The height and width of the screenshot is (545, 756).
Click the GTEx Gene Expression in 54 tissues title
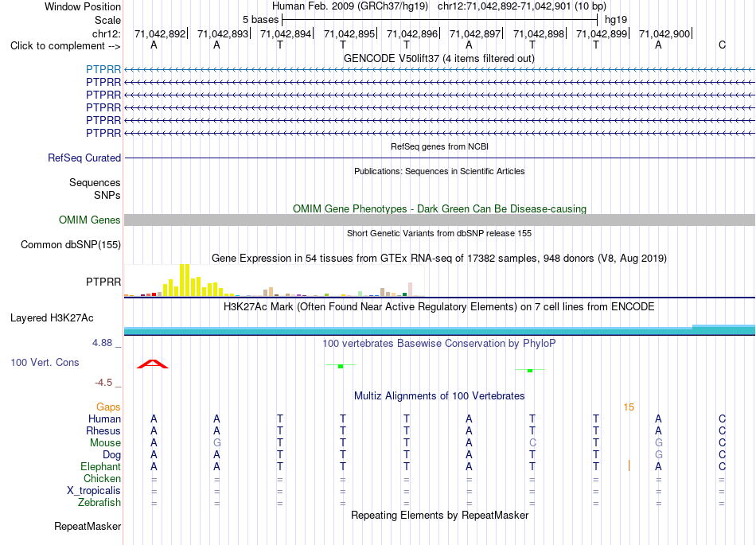click(439, 259)
